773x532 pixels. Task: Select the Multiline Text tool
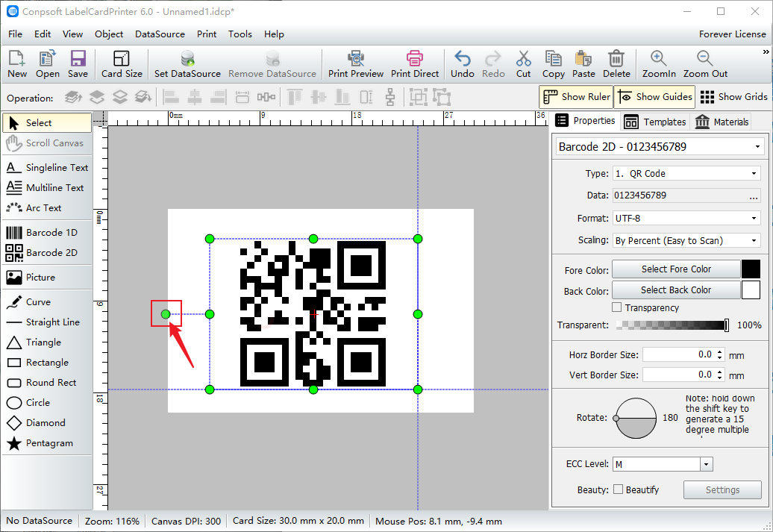pos(47,188)
